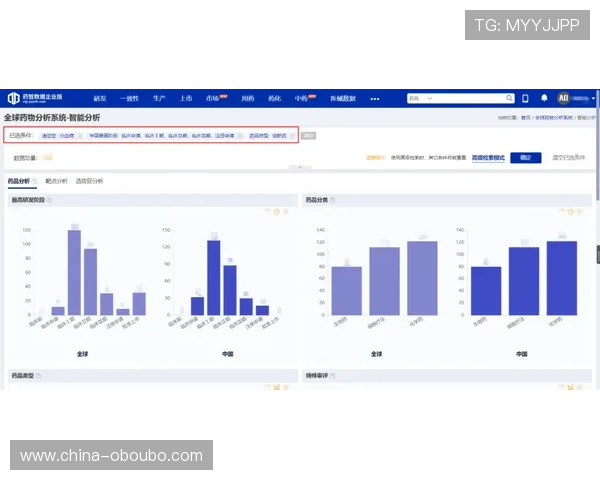Open the 用药 navigation menu
The image size is (600, 480).
point(248,98)
